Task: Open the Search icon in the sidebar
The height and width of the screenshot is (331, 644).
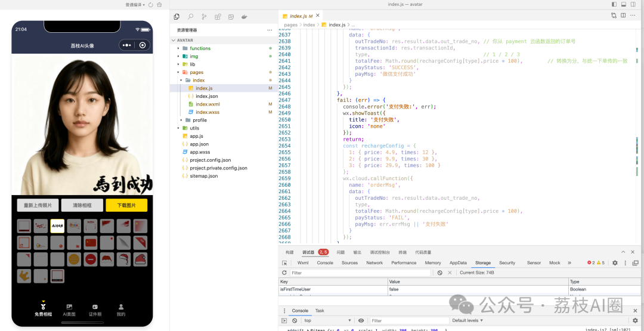Action: pos(191,17)
